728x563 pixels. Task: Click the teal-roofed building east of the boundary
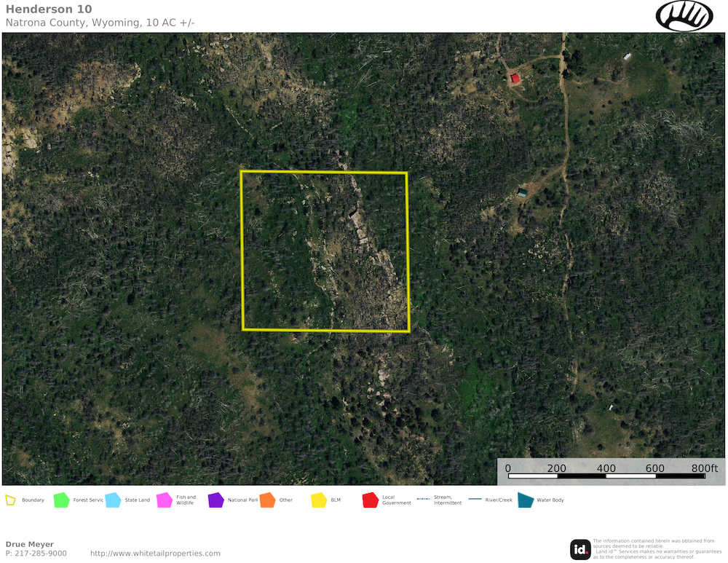[x=522, y=192]
